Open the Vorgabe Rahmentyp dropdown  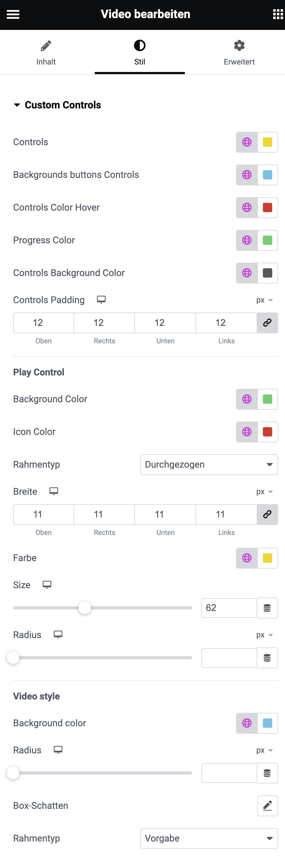[x=209, y=838]
